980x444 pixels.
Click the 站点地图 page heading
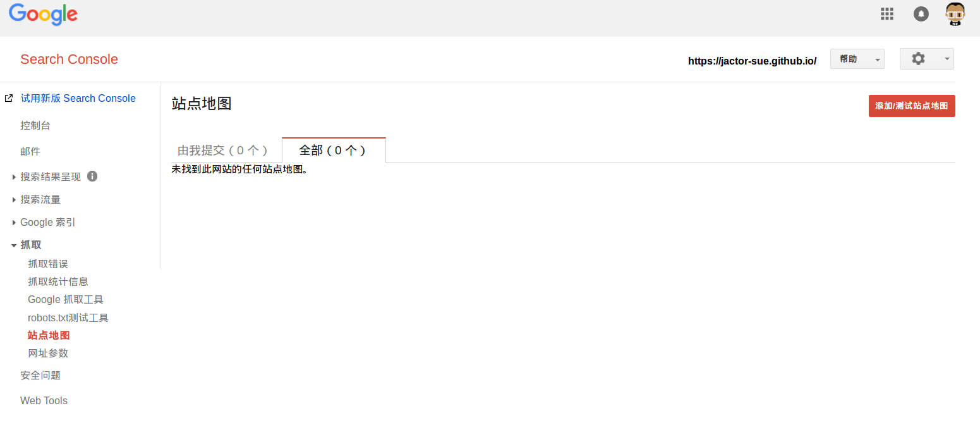click(202, 103)
